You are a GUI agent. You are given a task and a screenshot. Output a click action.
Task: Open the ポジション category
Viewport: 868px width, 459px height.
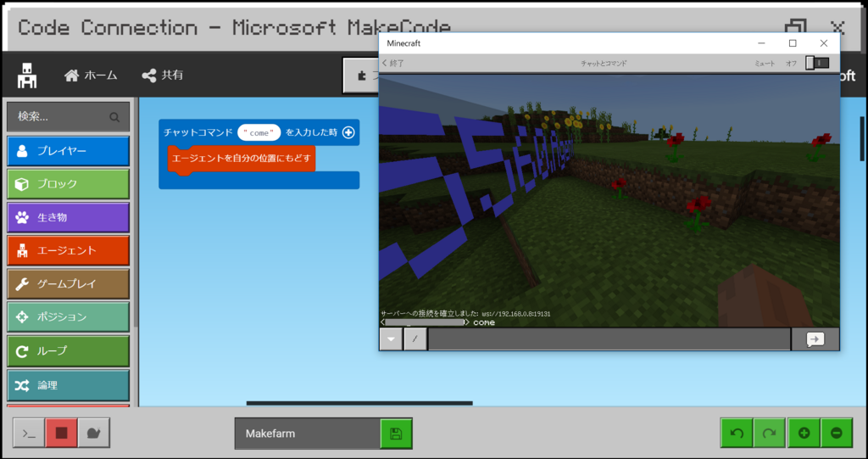[68, 317]
